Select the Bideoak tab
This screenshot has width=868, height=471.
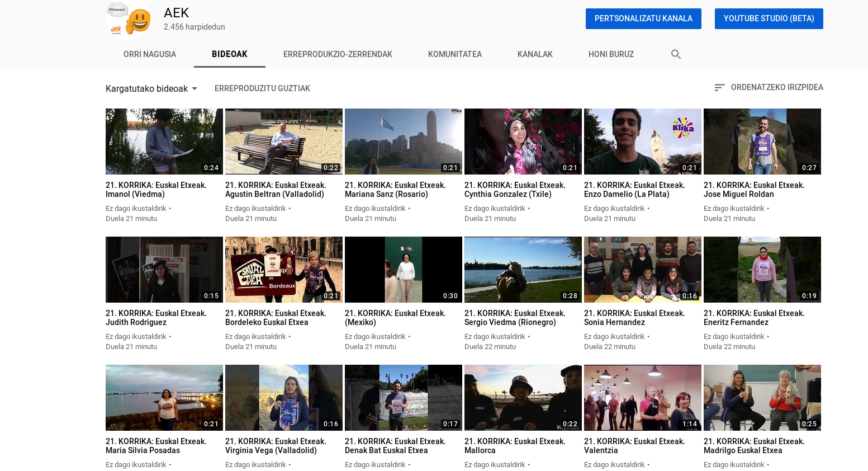[230, 54]
